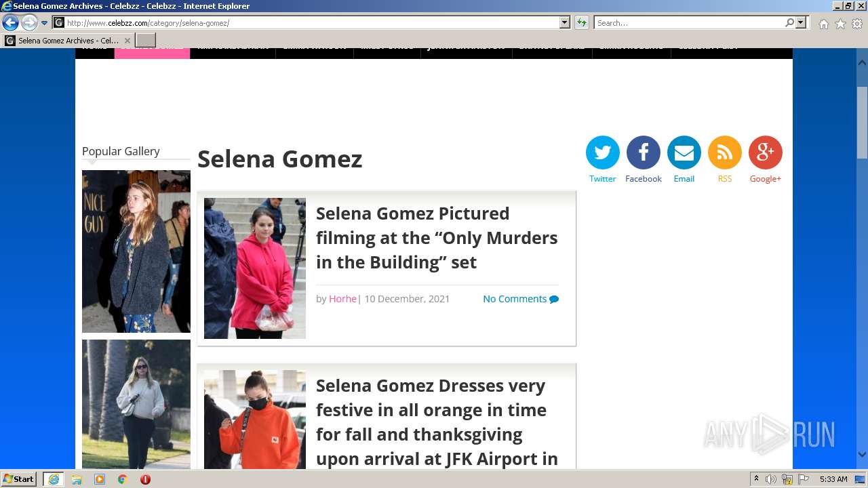Click the network tray icon
868x488 pixels.
[787, 479]
